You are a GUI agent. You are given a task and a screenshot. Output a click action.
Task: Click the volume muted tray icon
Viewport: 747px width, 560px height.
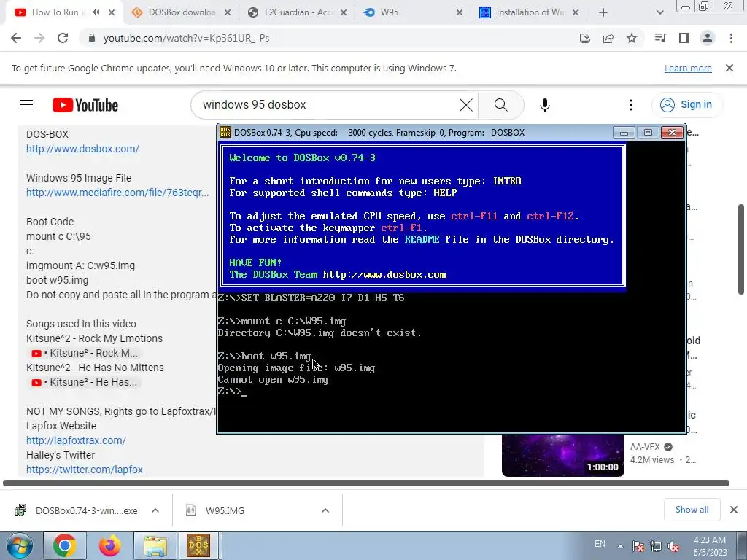[673, 547]
